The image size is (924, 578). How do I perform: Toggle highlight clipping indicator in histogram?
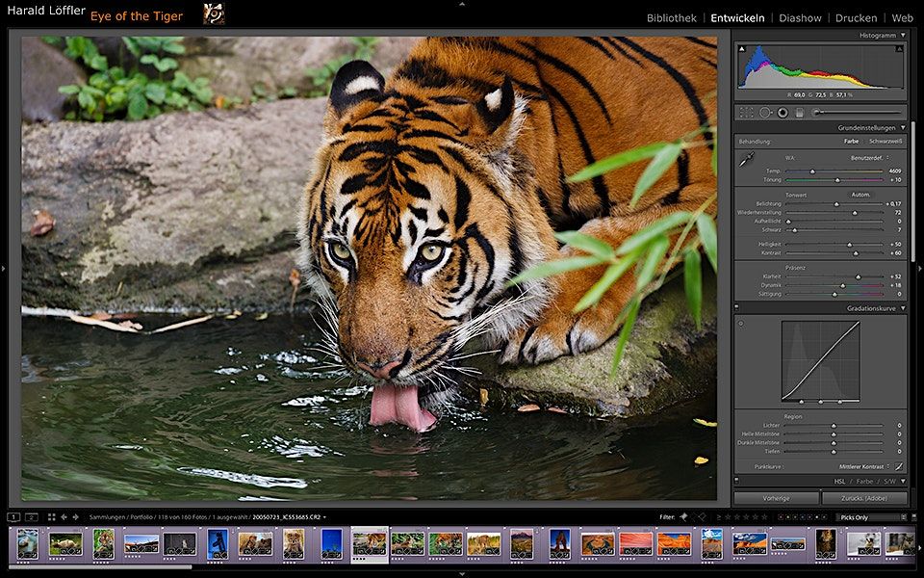click(898, 47)
